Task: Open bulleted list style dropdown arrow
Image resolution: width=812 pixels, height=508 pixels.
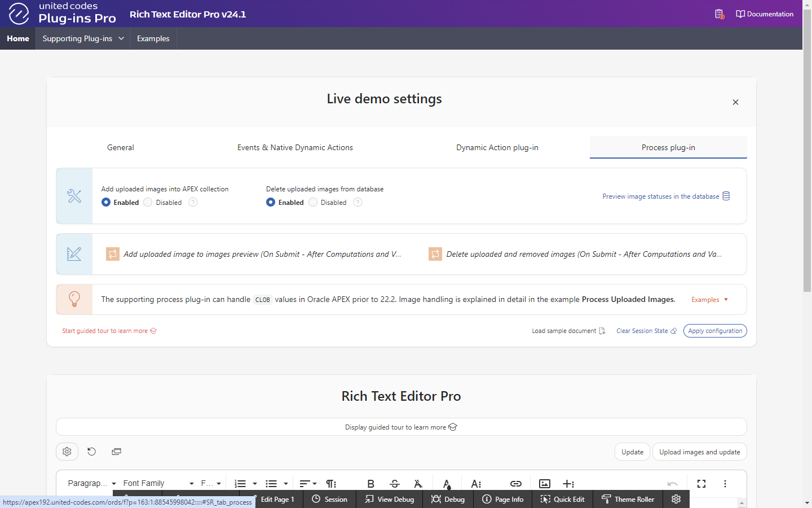Action: coord(286,484)
